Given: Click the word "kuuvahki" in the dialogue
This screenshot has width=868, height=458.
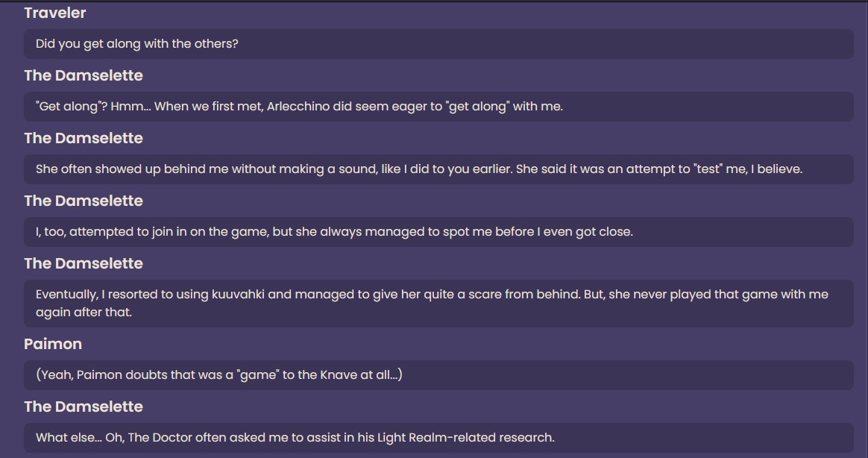Looking at the screenshot, I should click(x=238, y=294).
